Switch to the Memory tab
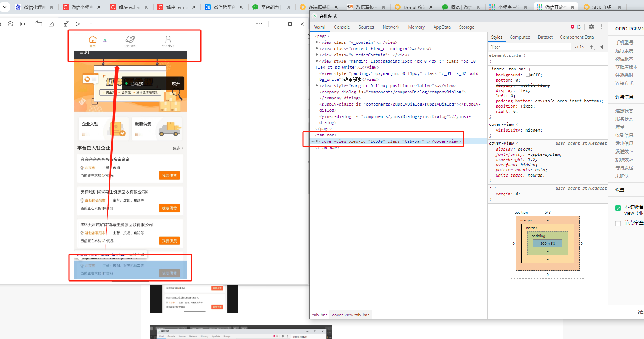Screen dimensions: 644x339 coord(416,27)
